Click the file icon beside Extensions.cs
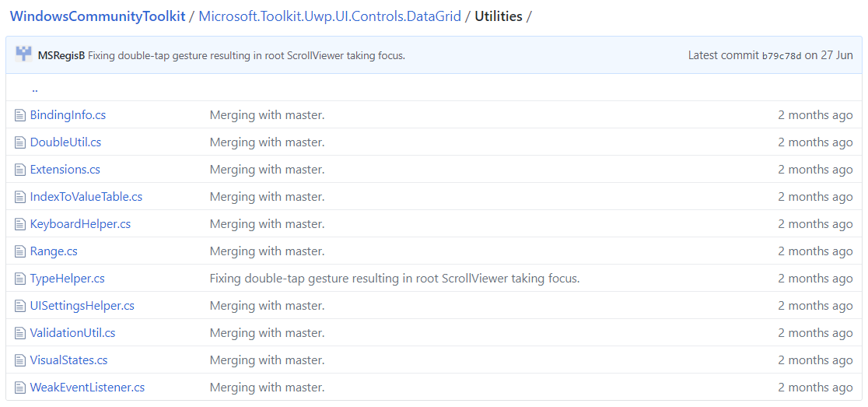This screenshot has width=868, height=407. tap(20, 170)
